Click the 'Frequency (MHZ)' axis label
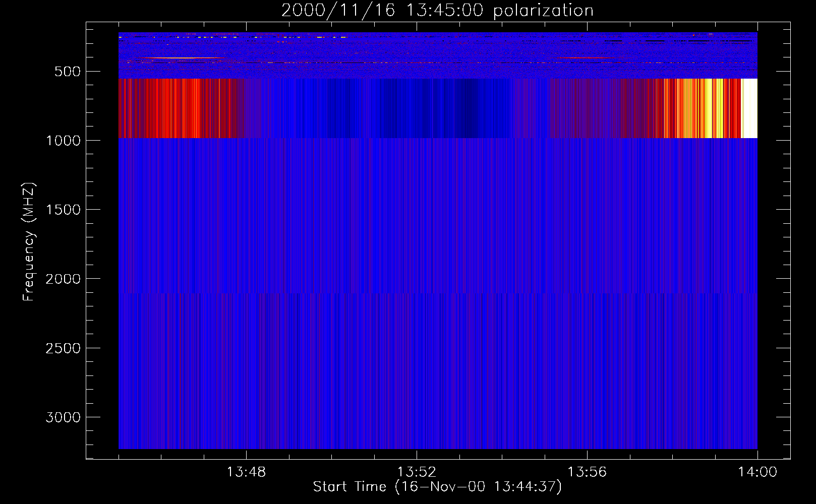The image size is (816, 504). coord(29,242)
